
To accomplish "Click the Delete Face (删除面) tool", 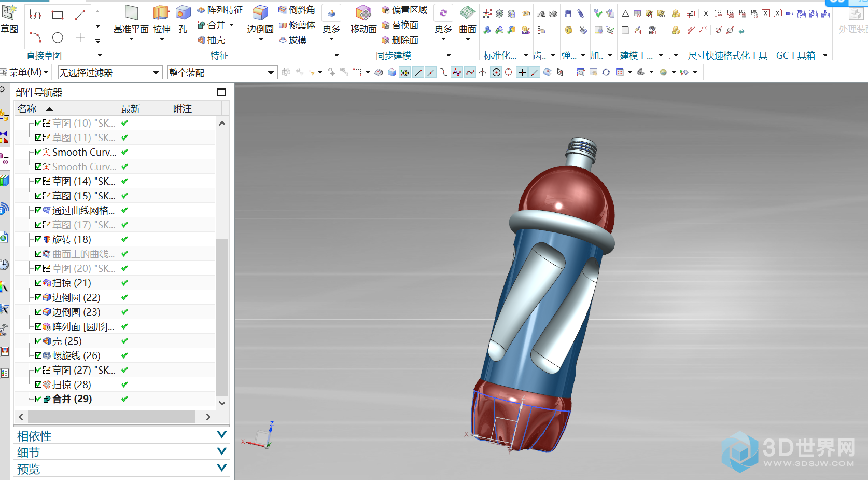I will tap(400, 40).
